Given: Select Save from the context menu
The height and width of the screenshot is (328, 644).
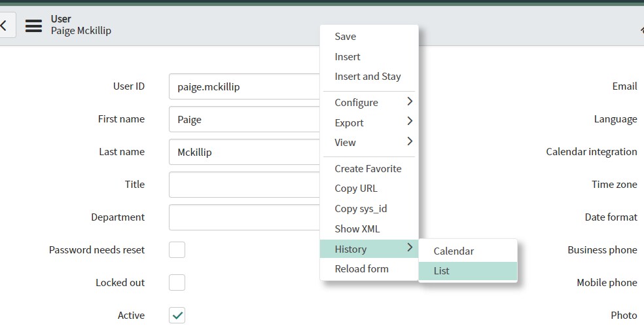Looking at the screenshot, I should [x=346, y=37].
